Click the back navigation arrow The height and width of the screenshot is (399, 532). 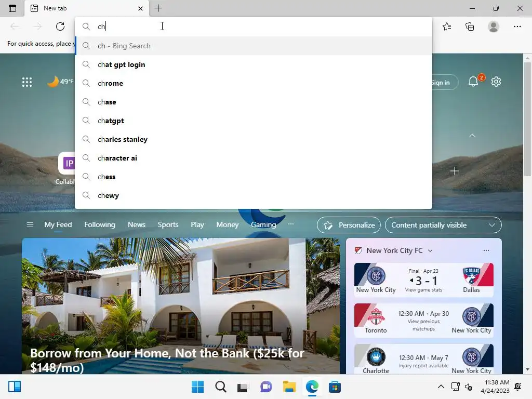coord(15,26)
